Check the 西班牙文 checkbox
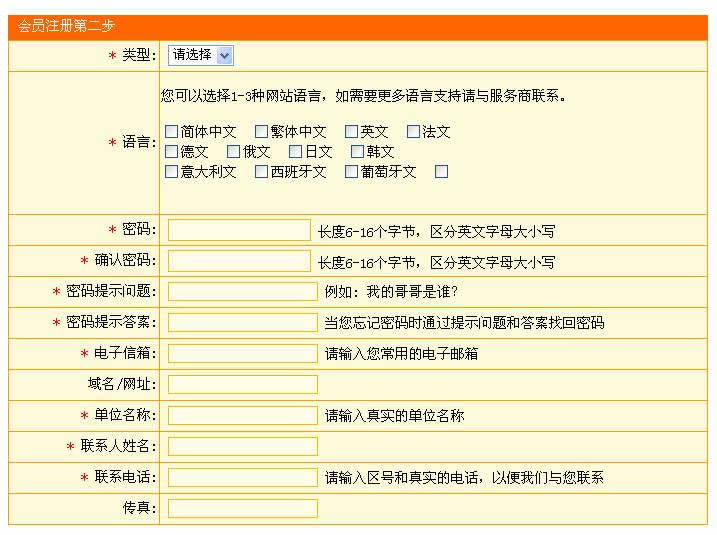717x535 pixels. [262, 171]
